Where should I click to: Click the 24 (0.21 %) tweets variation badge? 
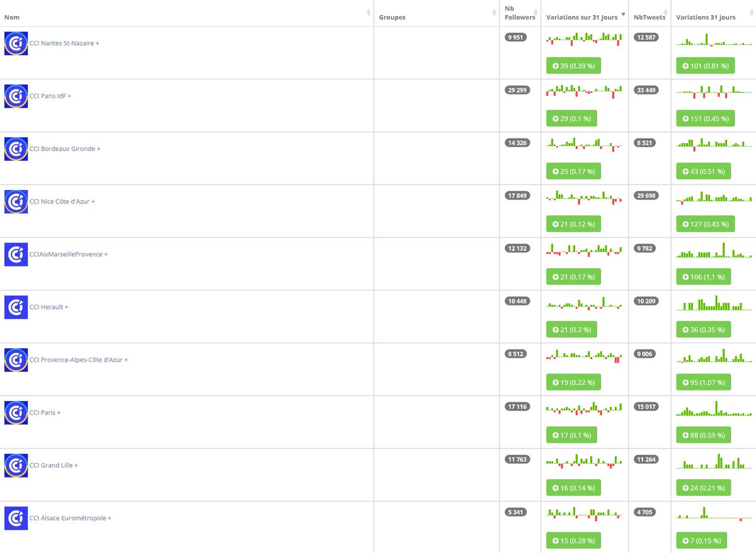click(703, 487)
